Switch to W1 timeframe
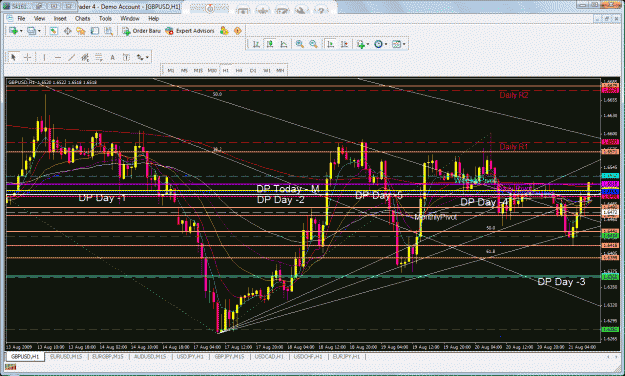Screen dimensions: 625x376 click(267, 70)
